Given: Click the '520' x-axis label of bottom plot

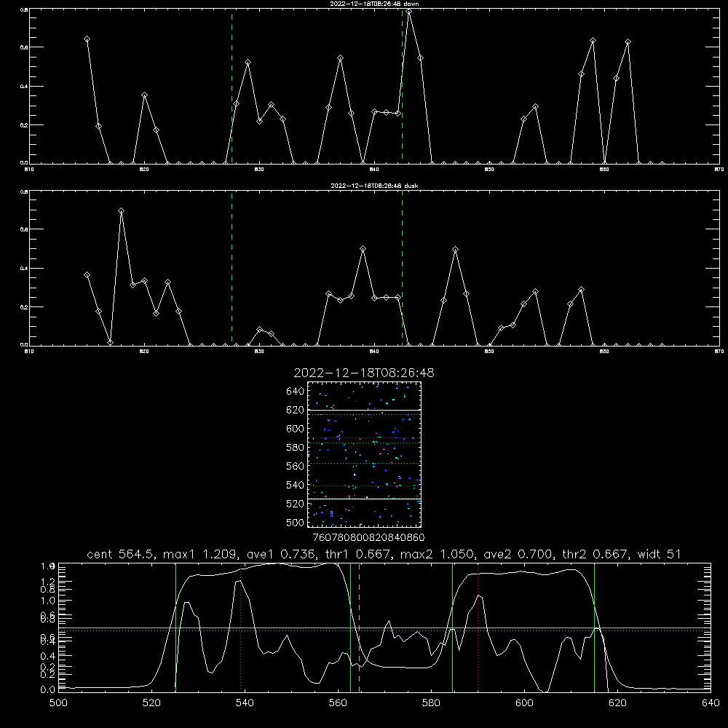Looking at the screenshot, I should click(151, 703).
